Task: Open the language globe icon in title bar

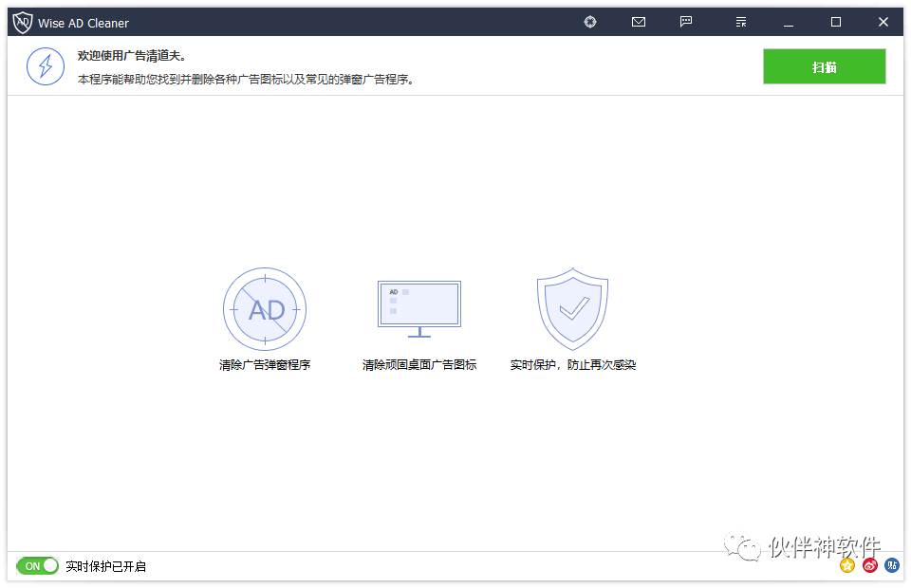Action: (x=590, y=21)
